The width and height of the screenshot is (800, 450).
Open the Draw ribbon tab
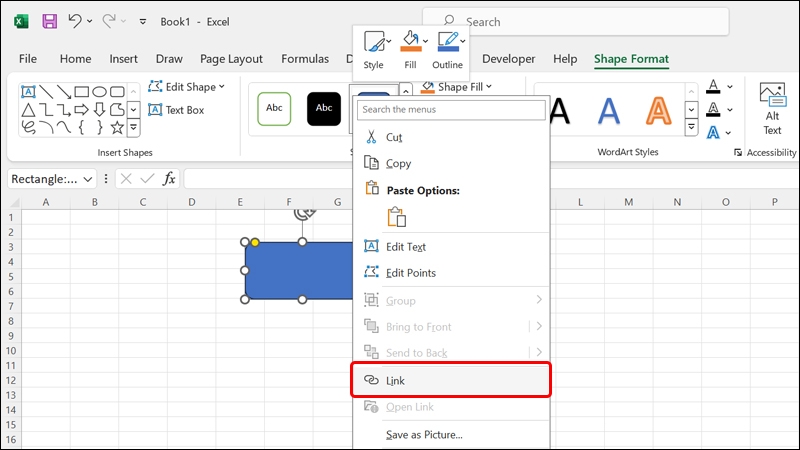[169, 59]
